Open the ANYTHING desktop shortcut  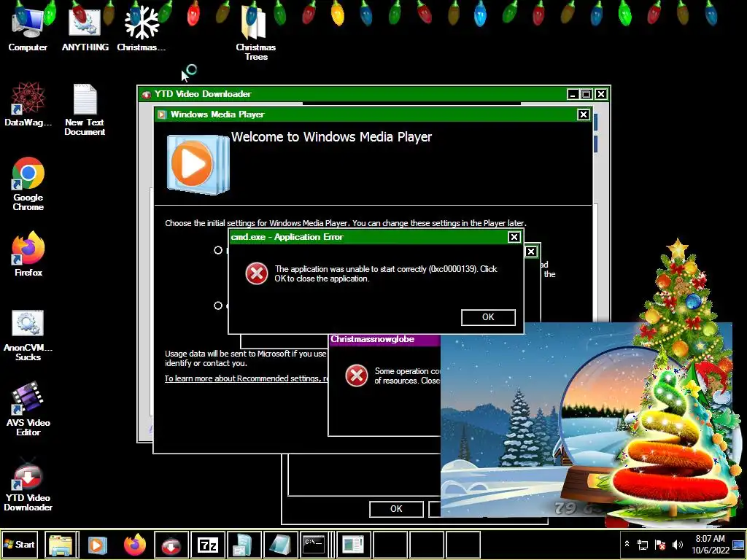click(85, 28)
